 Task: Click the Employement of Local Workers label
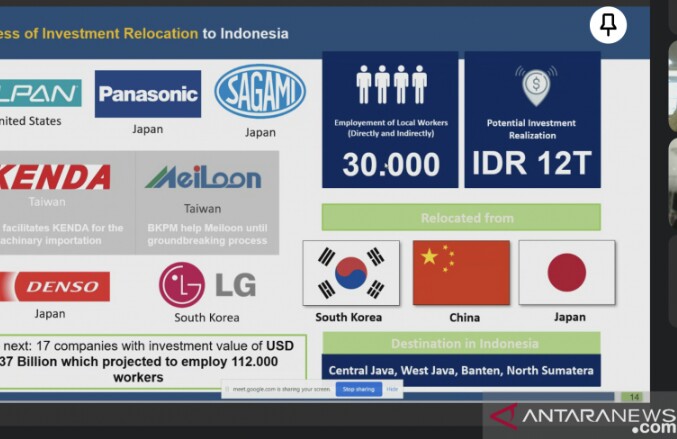coord(391,128)
